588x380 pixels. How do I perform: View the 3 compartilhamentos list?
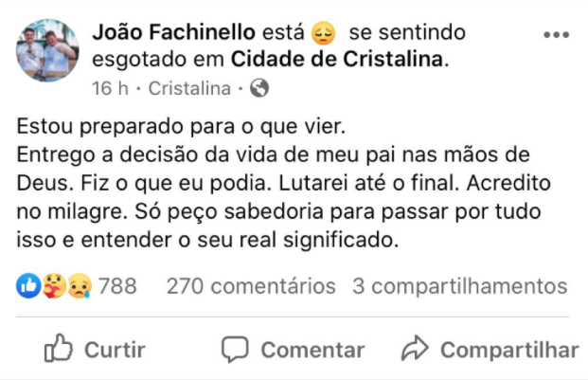459,285
